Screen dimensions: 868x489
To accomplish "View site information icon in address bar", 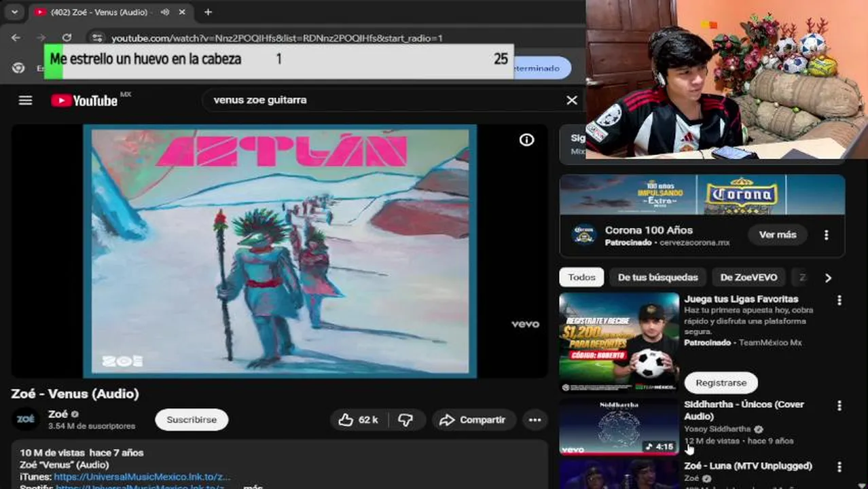I will [x=97, y=38].
